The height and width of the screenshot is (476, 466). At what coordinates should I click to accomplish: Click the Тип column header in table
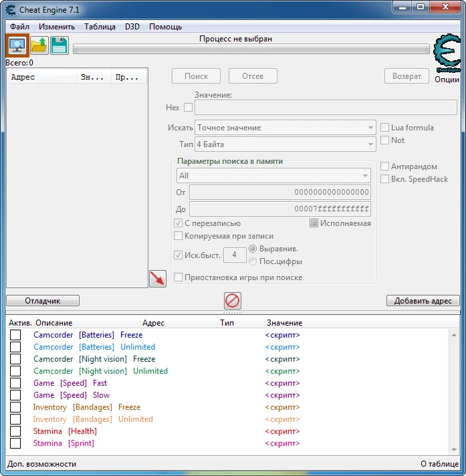point(241,323)
